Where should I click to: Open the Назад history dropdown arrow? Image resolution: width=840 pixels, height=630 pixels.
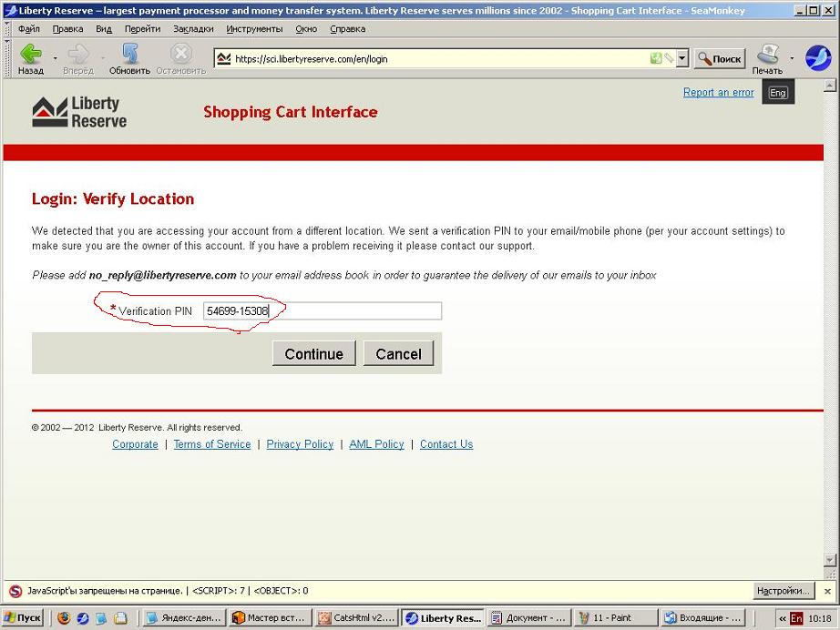coord(55,57)
